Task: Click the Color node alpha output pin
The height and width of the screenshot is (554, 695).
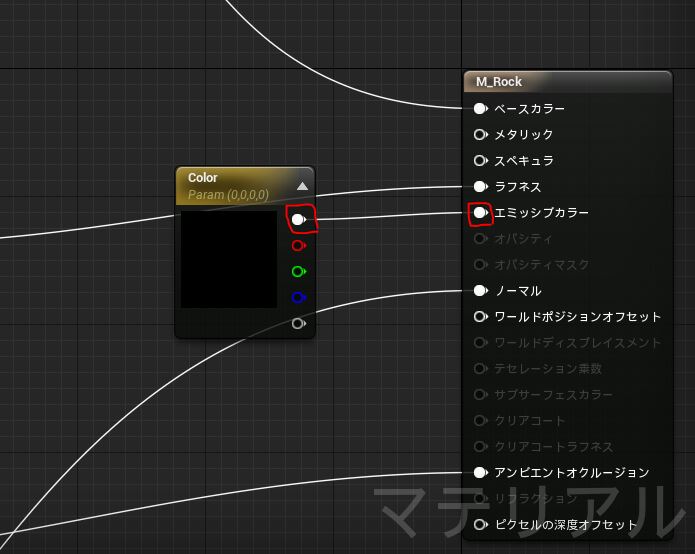Action: pos(299,324)
